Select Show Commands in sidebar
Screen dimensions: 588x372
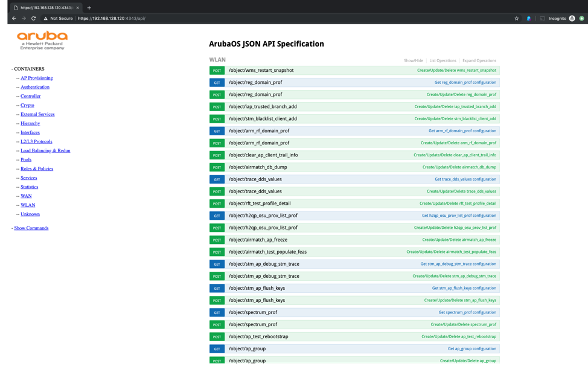(31, 228)
